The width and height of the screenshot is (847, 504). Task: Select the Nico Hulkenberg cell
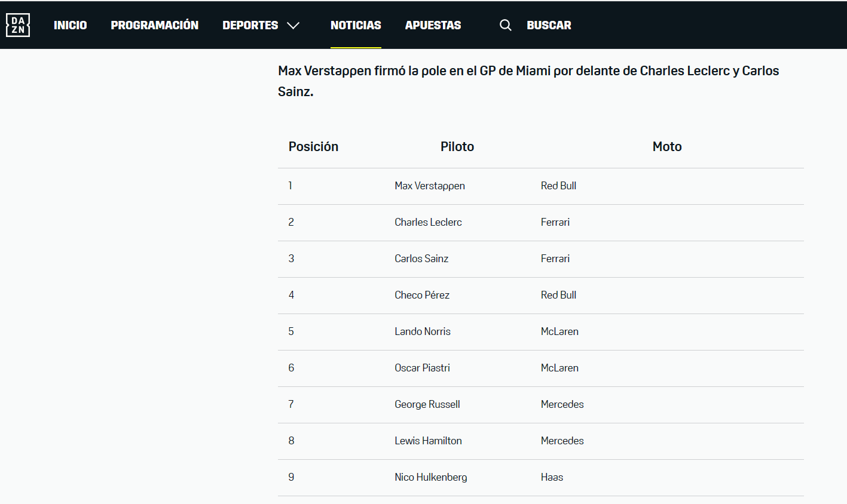pos(431,477)
